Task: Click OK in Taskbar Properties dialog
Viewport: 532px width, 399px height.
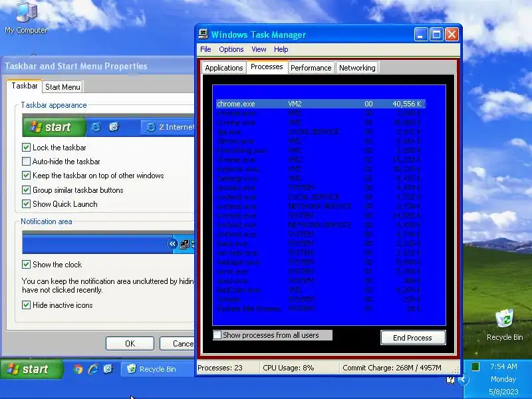Action: coord(130,344)
